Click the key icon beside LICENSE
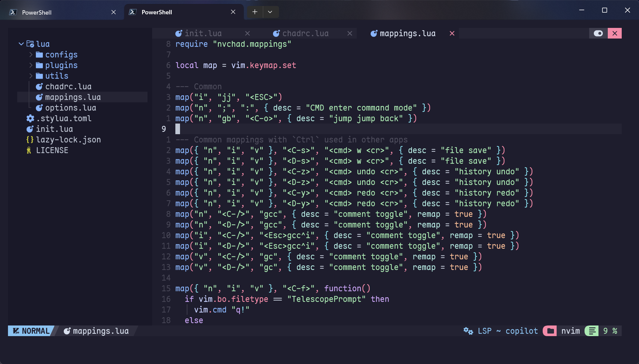 (x=29, y=150)
